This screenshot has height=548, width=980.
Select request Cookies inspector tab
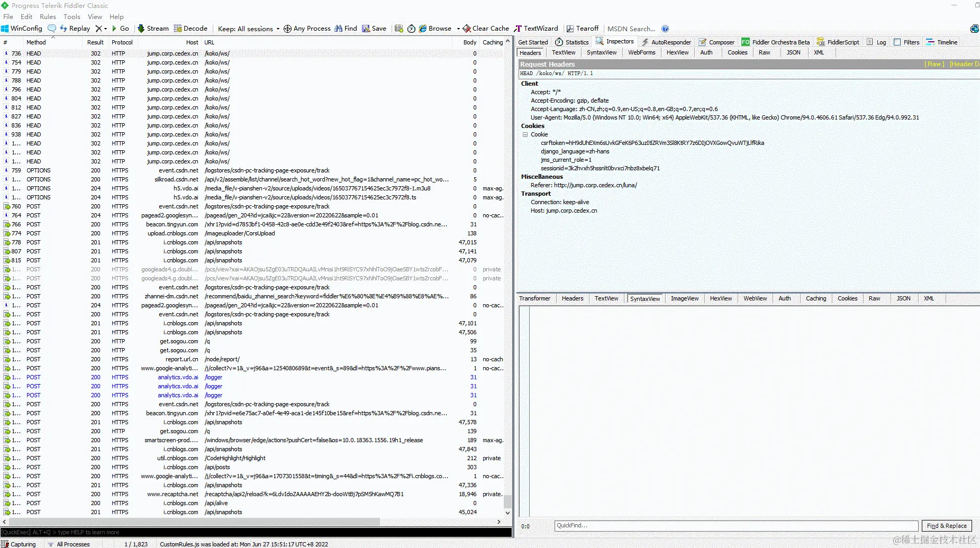click(737, 52)
